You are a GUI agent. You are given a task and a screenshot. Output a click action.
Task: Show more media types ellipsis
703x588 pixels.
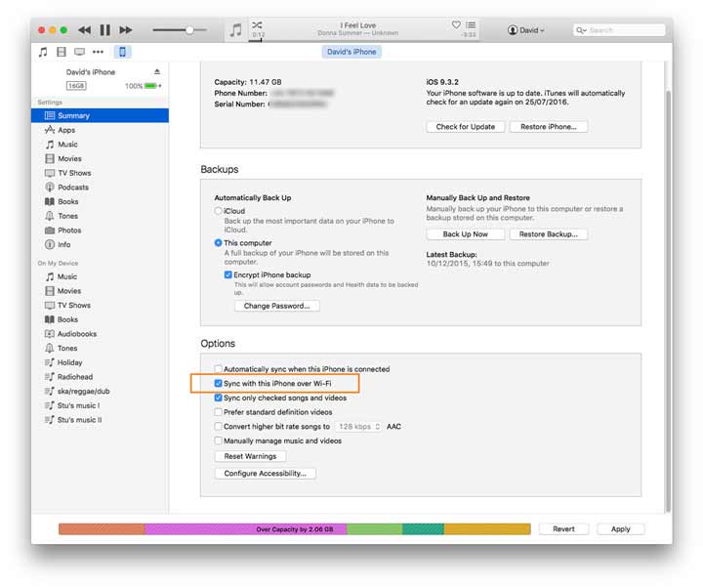[99, 52]
